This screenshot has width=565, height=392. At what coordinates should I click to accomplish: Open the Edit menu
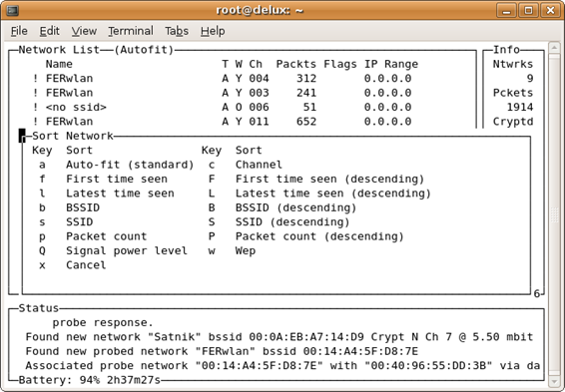[49, 31]
